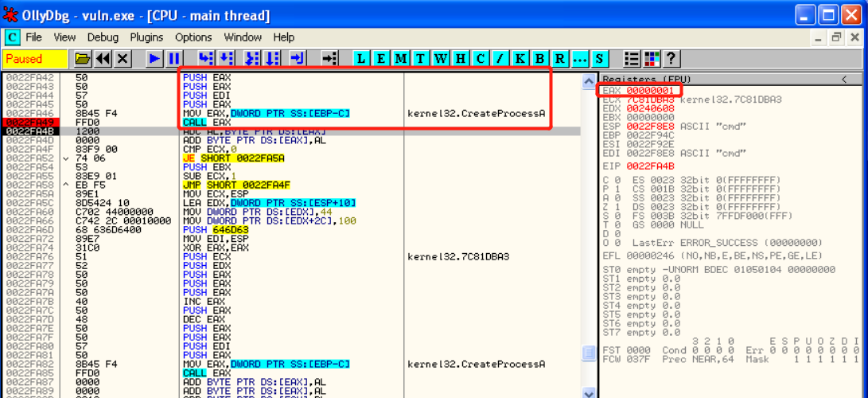Open the color appearance options icon
Viewport: 868px width, 398px height.
click(652, 59)
